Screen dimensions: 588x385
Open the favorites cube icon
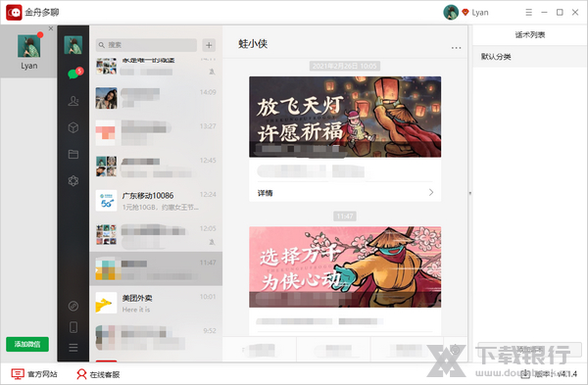pyautogui.click(x=73, y=127)
